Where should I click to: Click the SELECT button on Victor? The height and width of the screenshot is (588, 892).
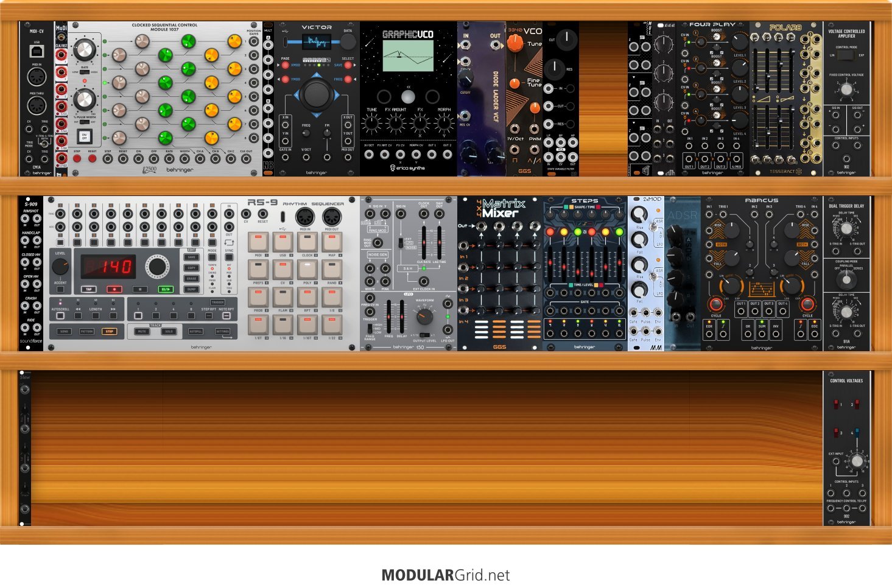pos(348,65)
